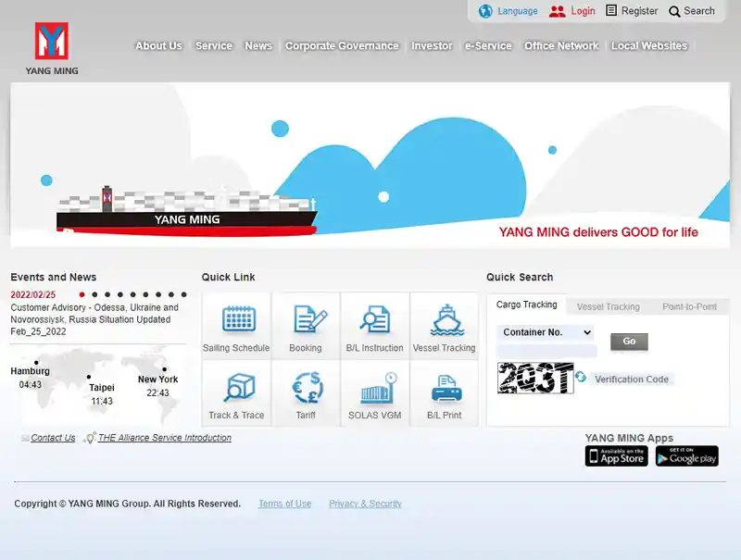The image size is (741, 560).
Task: Open the Track & Trace box icon
Action: point(239,387)
